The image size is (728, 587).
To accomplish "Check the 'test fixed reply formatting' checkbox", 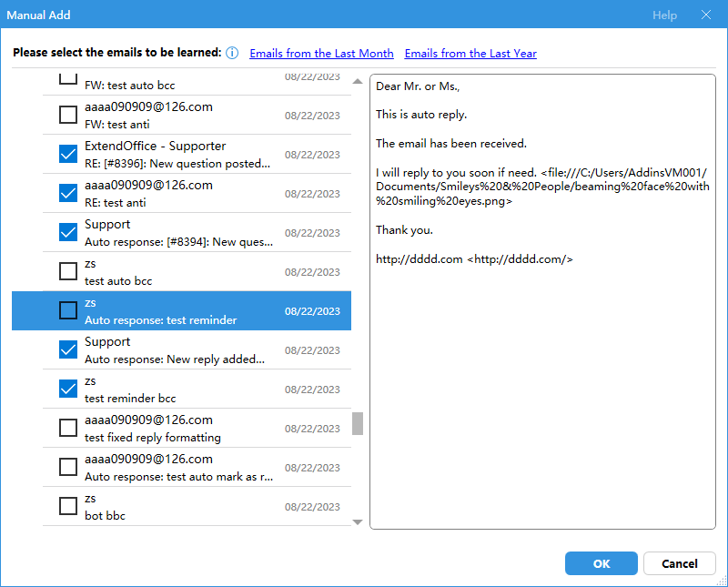I will coord(68,428).
